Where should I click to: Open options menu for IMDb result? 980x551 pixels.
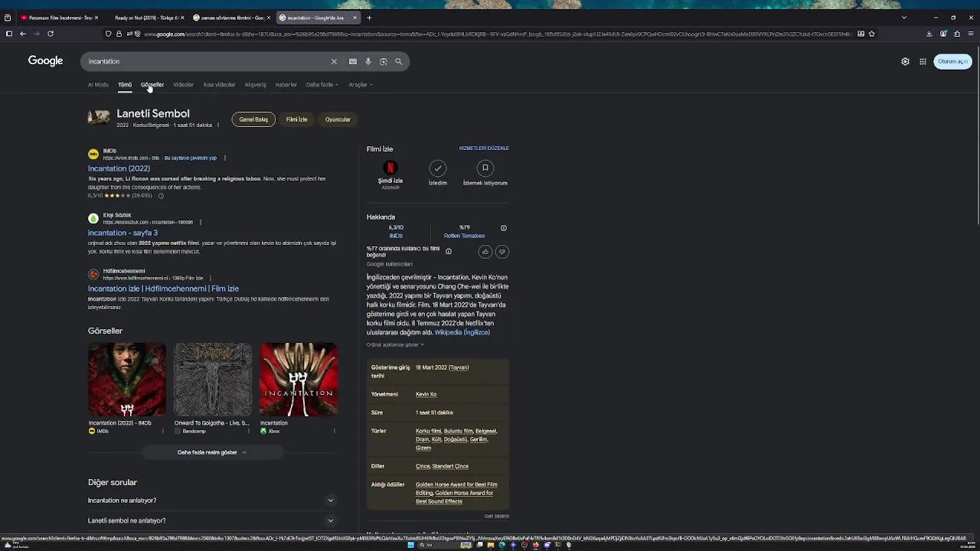click(x=224, y=158)
